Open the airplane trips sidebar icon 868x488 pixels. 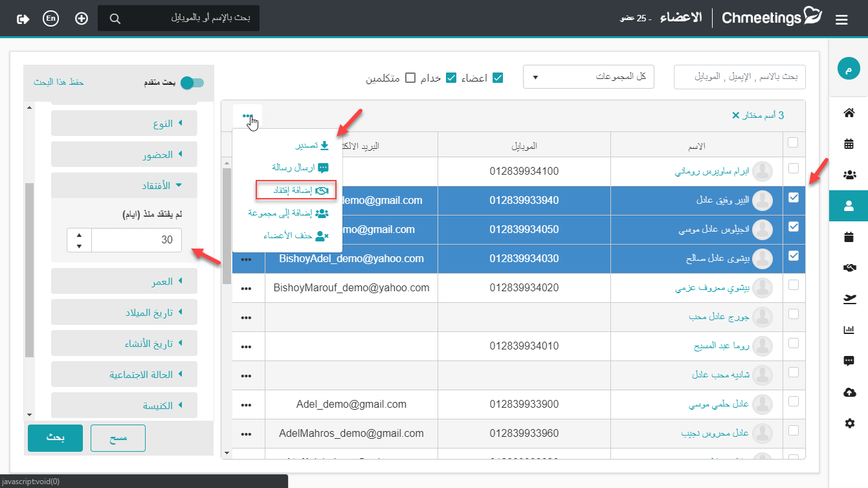[x=849, y=298]
